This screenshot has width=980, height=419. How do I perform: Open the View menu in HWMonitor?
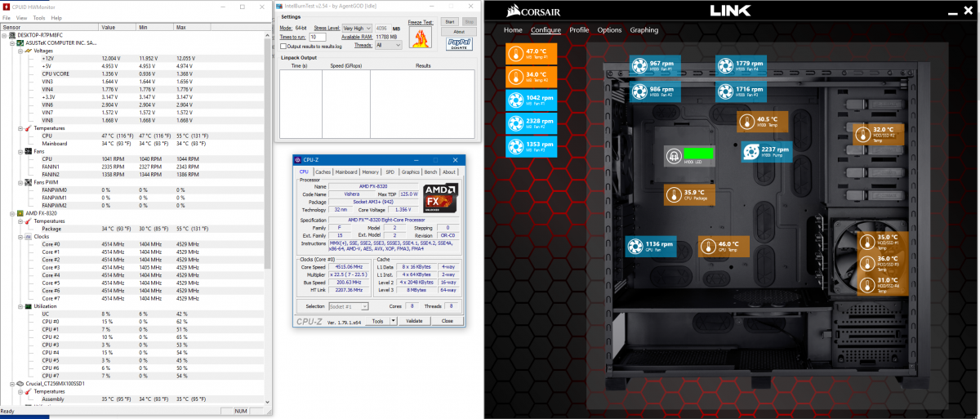21,17
